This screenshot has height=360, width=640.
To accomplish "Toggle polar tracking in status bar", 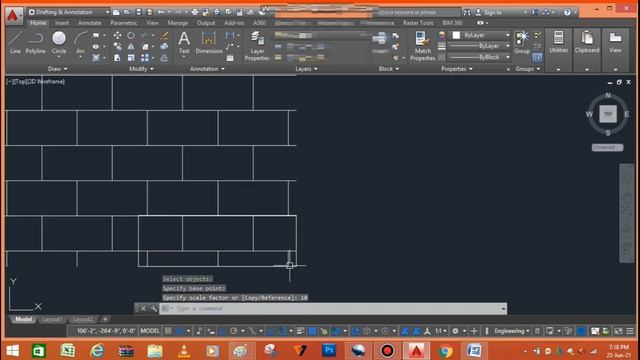I will tap(233, 331).
